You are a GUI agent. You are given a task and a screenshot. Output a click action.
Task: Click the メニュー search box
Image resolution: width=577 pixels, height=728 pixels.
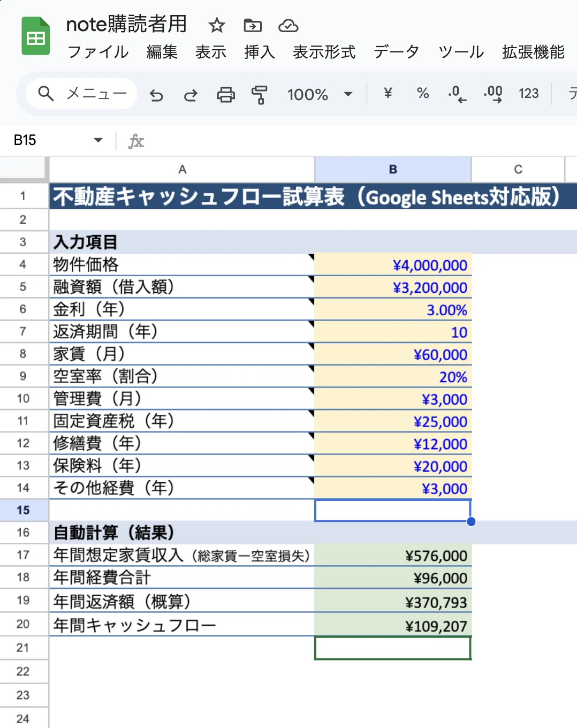[x=82, y=94]
